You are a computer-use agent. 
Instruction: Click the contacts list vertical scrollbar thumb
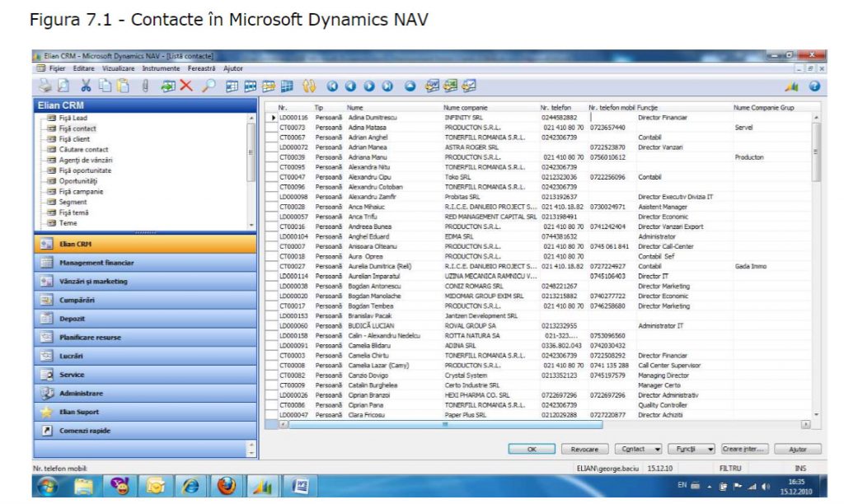[x=816, y=152]
